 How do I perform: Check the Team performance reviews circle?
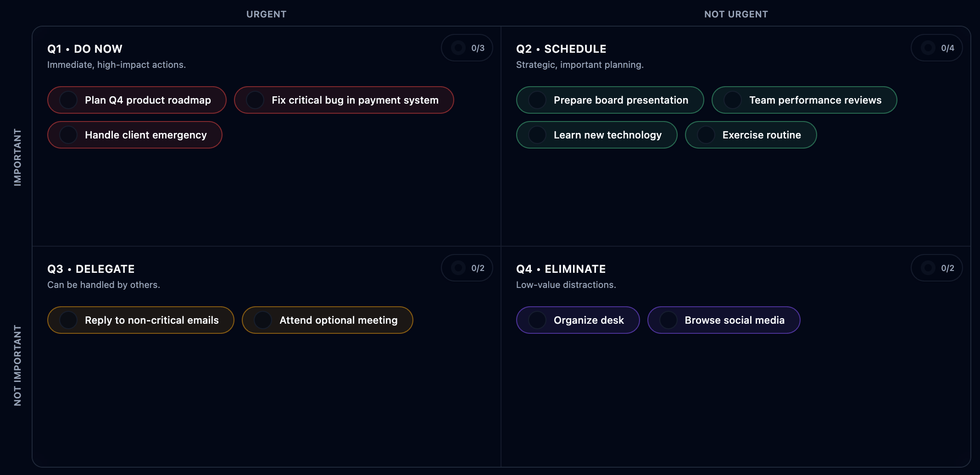click(x=733, y=100)
